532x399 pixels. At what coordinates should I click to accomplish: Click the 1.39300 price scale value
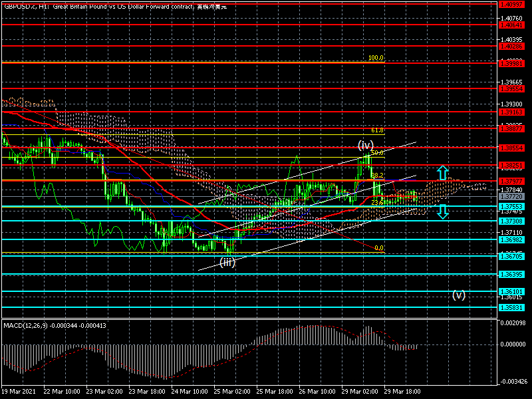pos(512,104)
